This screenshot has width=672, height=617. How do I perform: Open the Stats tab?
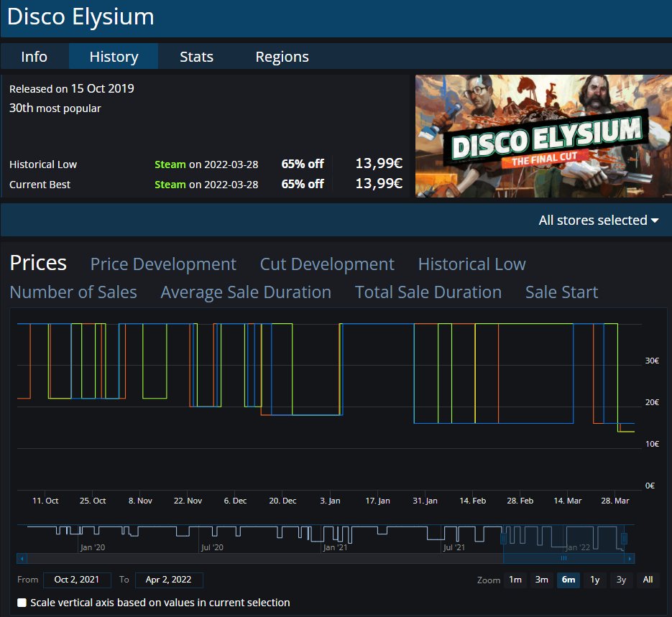click(196, 57)
